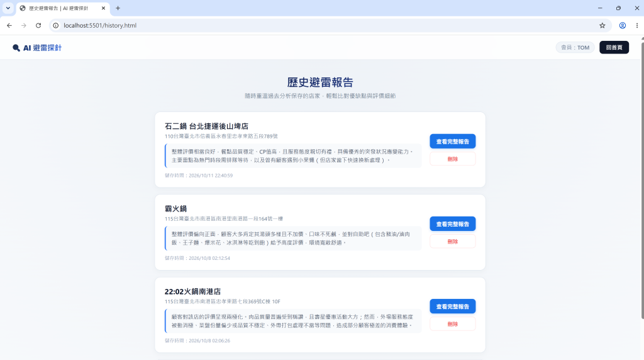
Task: Click the subtitle under 歷史避雷報告 heading
Action: [x=320, y=96]
